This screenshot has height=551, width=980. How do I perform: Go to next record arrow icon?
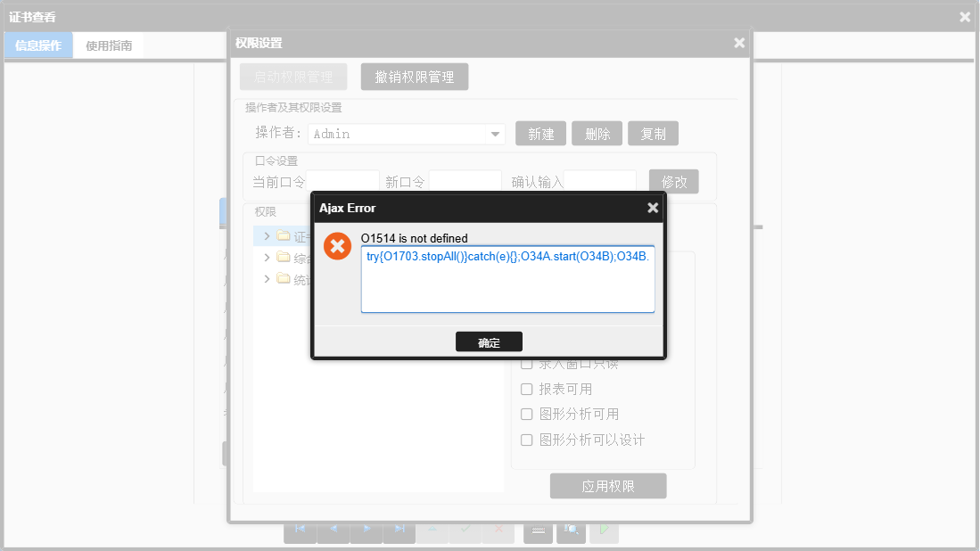point(366,529)
